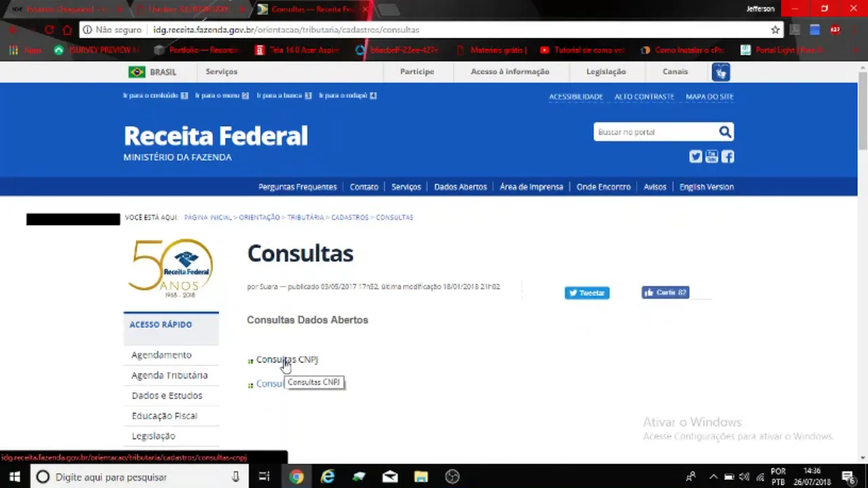Open the Serviços menu in gov bar
This screenshot has width=868, height=488.
[222, 72]
